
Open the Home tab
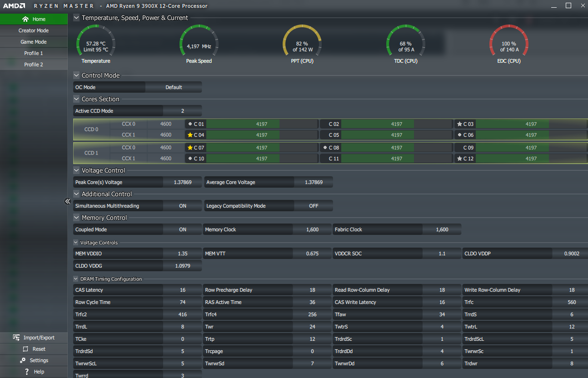pyautogui.click(x=34, y=19)
